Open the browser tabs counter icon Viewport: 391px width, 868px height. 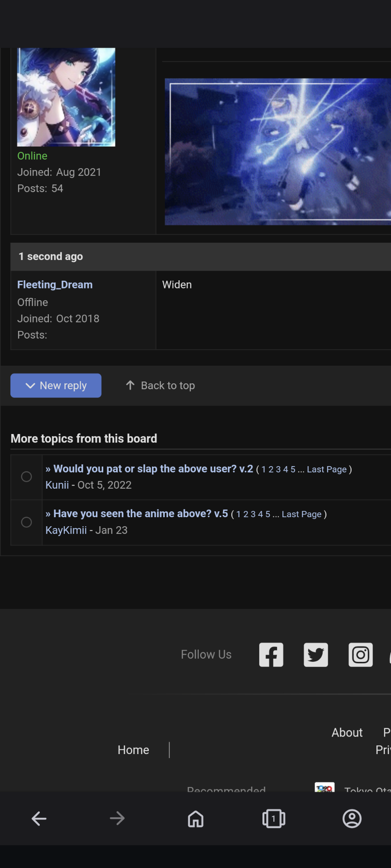pos(273,818)
